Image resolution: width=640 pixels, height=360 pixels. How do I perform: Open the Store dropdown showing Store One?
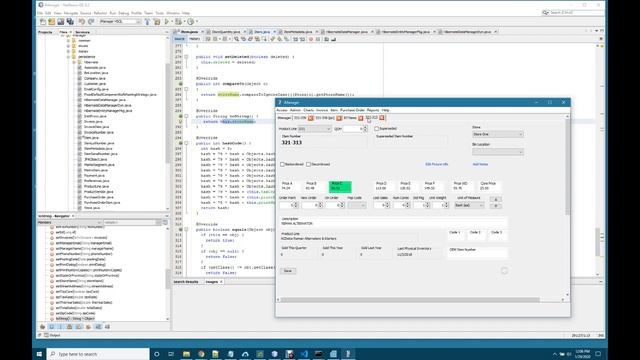[498, 134]
